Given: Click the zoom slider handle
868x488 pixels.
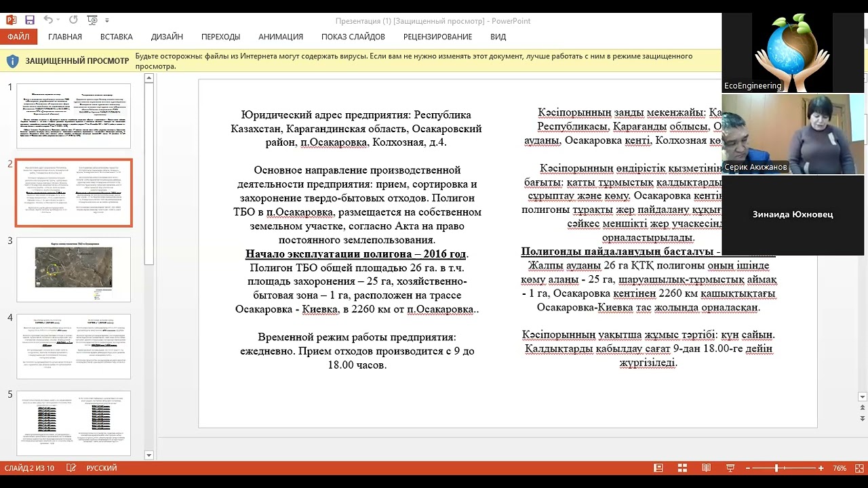Looking at the screenshot, I should (x=776, y=468).
